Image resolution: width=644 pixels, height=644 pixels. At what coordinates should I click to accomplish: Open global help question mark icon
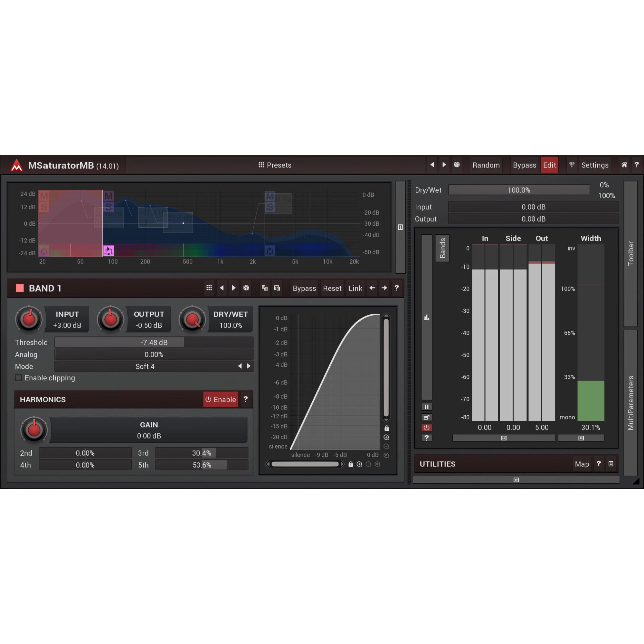636,165
